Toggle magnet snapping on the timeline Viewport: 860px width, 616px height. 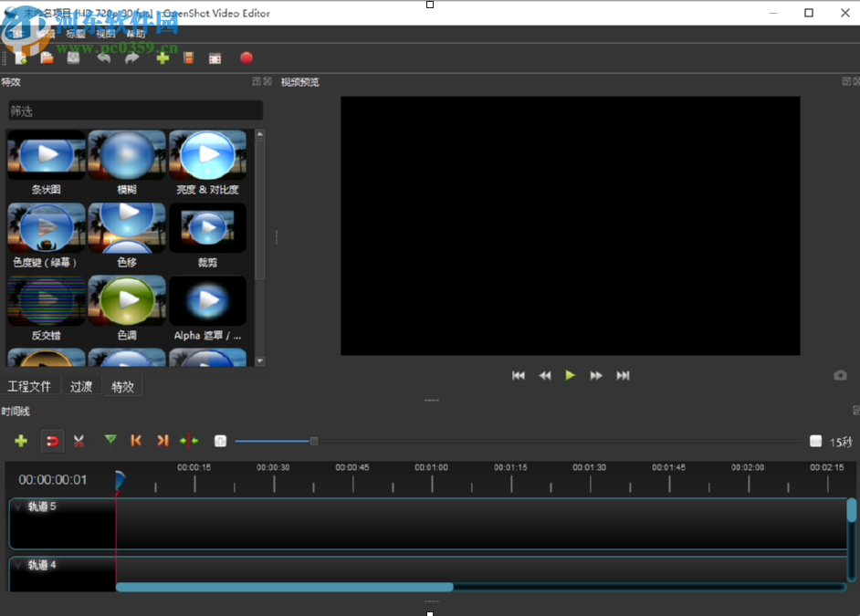(52, 441)
